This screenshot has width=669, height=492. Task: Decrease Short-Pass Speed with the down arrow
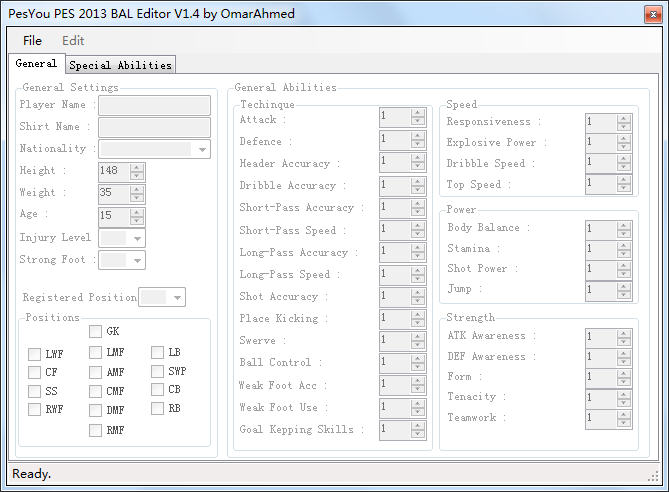click(418, 234)
